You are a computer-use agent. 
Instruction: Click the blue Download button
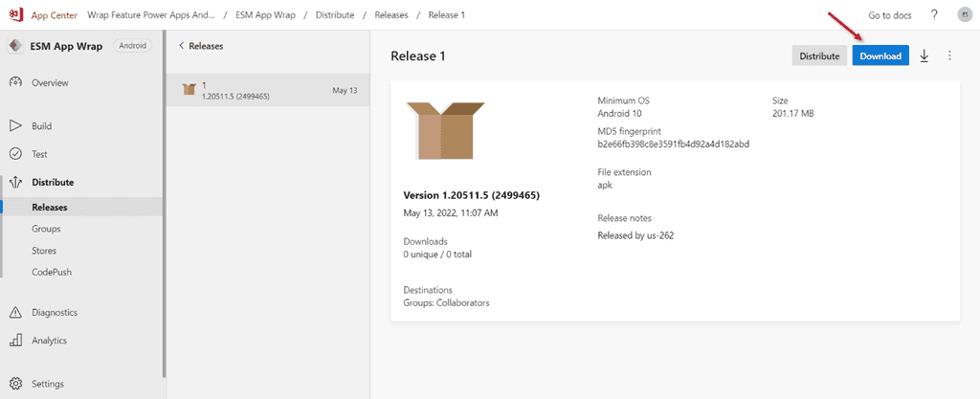coord(880,55)
